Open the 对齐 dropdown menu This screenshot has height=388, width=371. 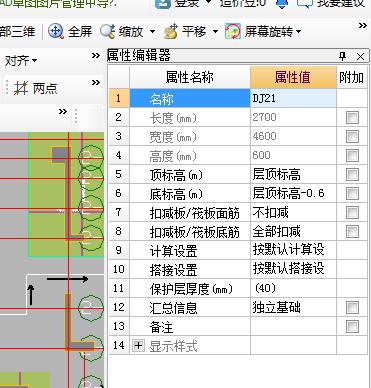21,61
